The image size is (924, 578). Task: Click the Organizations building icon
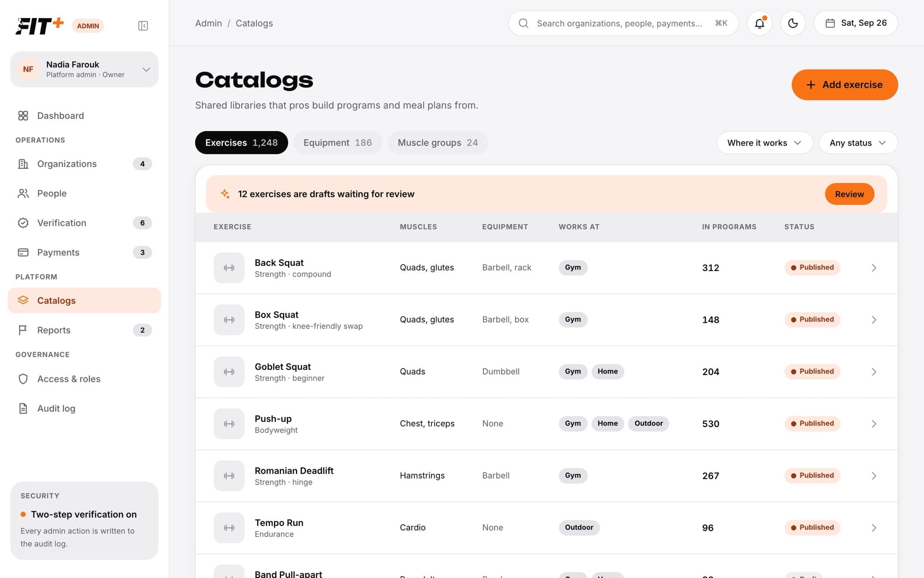coord(23,164)
